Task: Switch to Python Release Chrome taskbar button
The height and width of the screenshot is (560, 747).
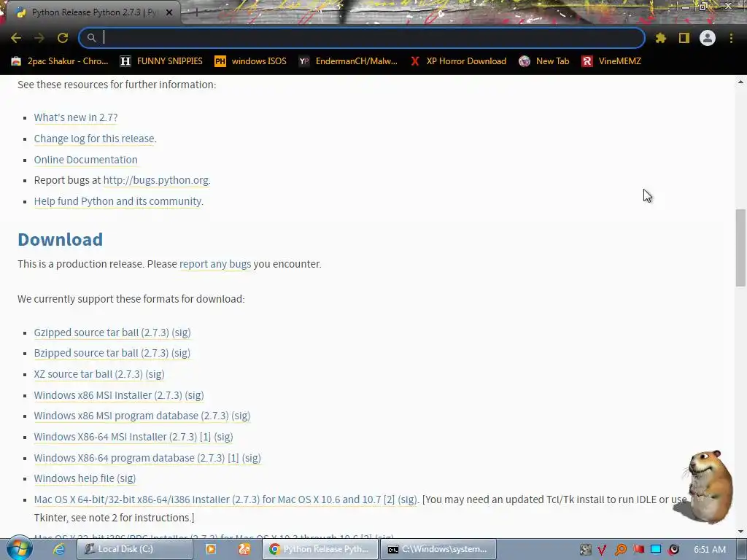Action: [x=320, y=549]
